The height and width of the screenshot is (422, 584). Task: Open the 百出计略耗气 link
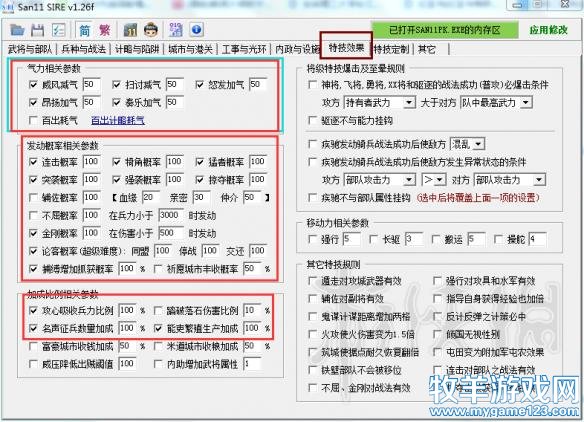click(118, 120)
